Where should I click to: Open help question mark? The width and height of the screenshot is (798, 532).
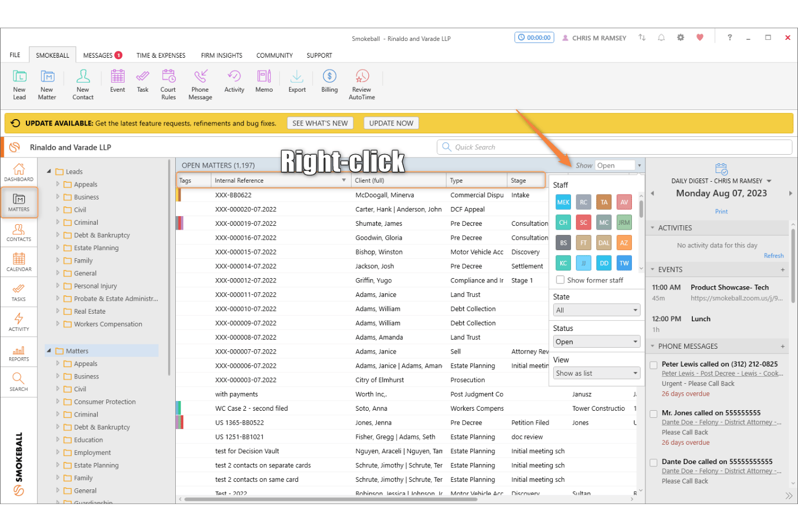(x=730, y=38)
